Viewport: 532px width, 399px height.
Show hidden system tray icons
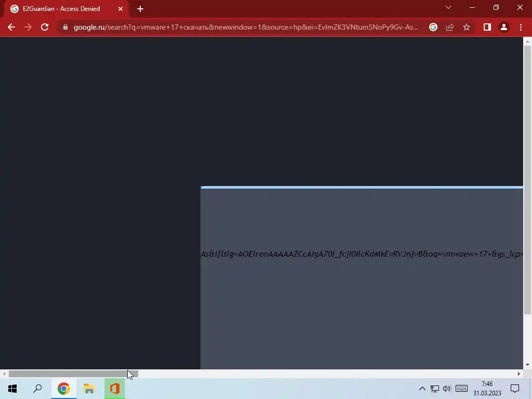tap(422, 389)
